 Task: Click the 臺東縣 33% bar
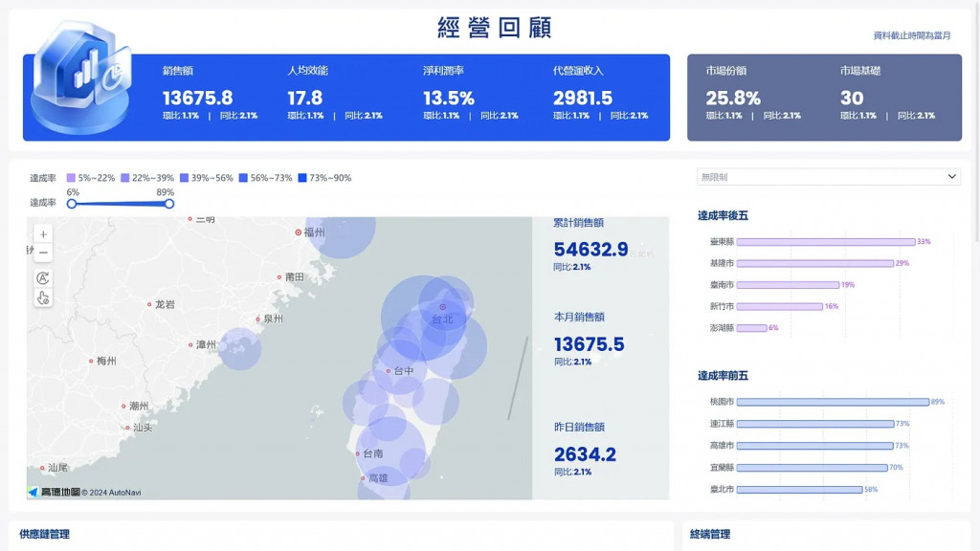pyautogui.click(x=826, y=242)
